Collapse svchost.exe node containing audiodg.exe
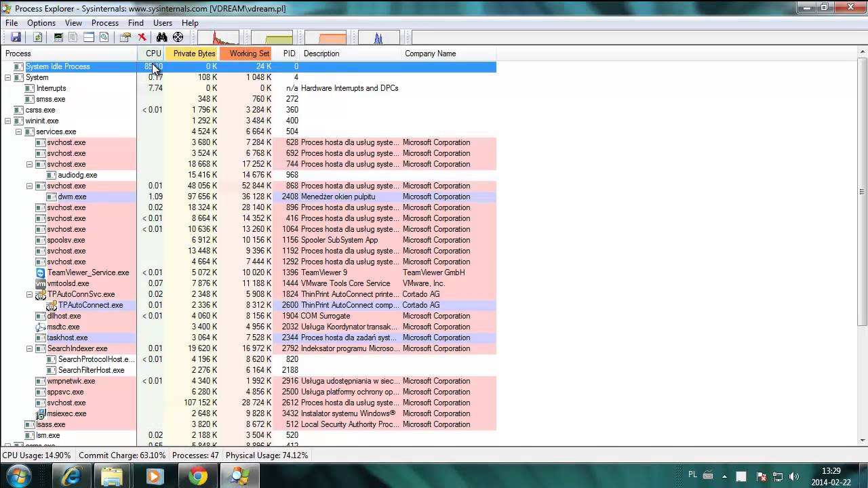The width and height of the screenshot is (868, 488). [x=29, y=164]
